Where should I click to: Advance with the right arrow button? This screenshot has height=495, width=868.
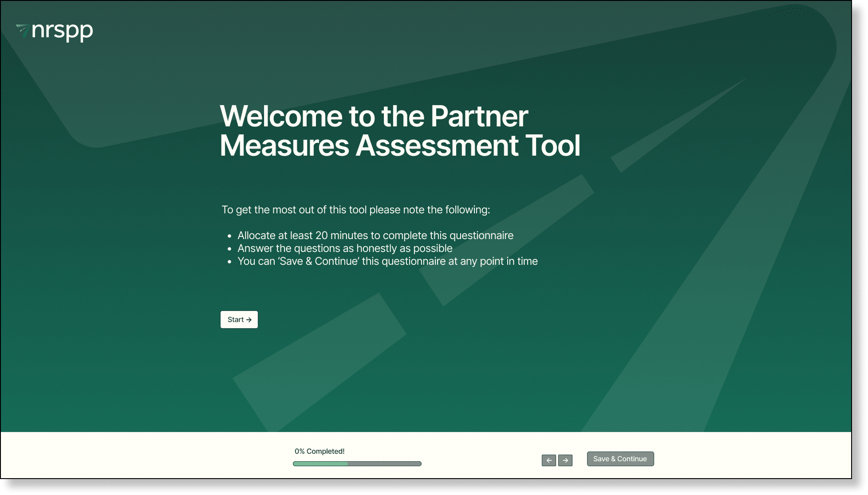click(x=565, y=460)
